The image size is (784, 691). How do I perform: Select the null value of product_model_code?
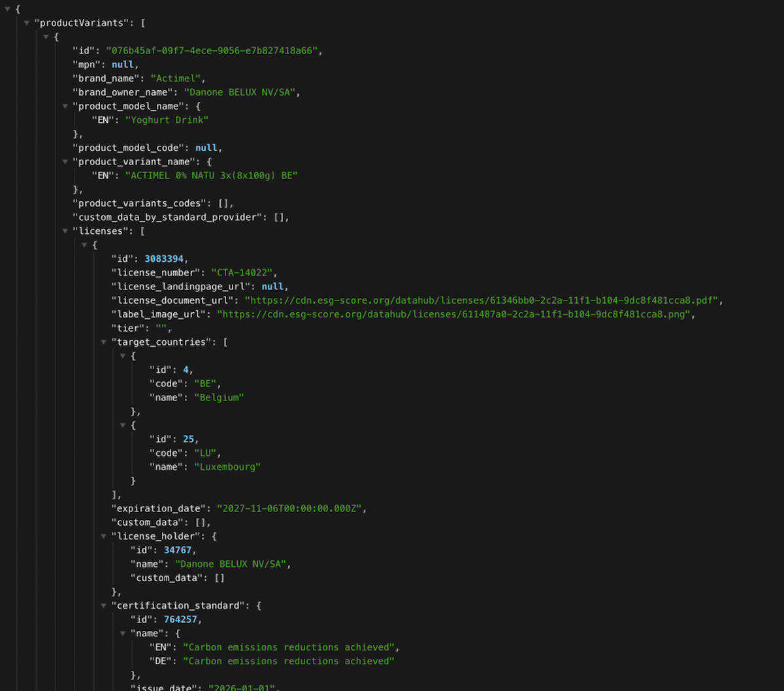[x=206, y=148]
